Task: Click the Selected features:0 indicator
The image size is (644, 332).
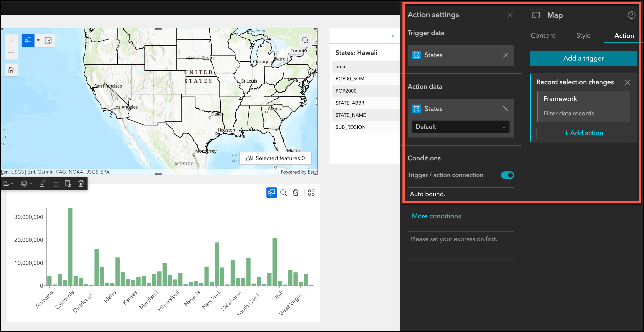Action: click(x=276, y=158)
